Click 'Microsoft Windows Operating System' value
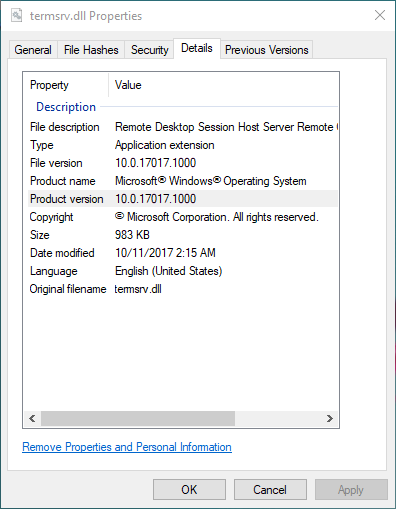Image resolution: width=396 pixels, height=509 pixels. point(211,181)
